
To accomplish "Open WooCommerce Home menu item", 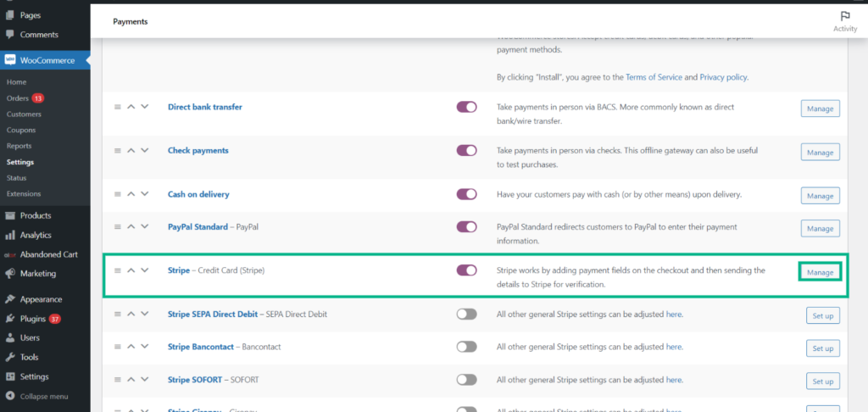I will [x=17, y=82].
